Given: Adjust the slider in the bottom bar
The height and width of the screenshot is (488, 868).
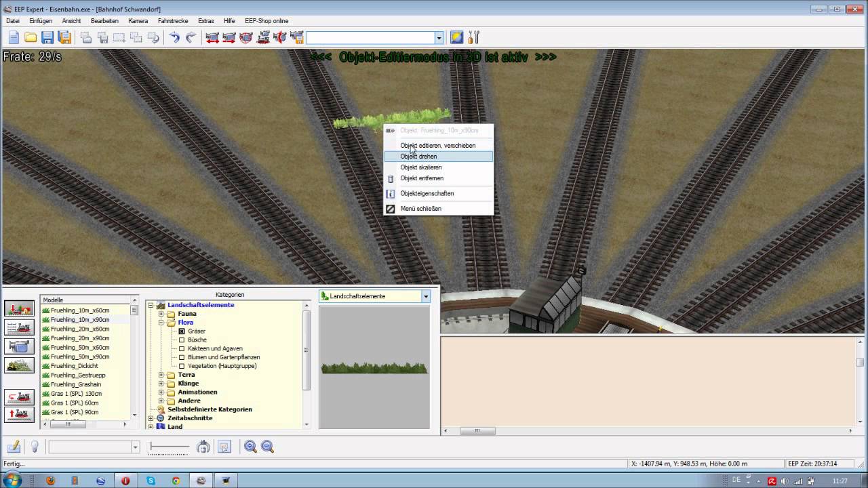Looking at the screenshot, I should point(170,447).
